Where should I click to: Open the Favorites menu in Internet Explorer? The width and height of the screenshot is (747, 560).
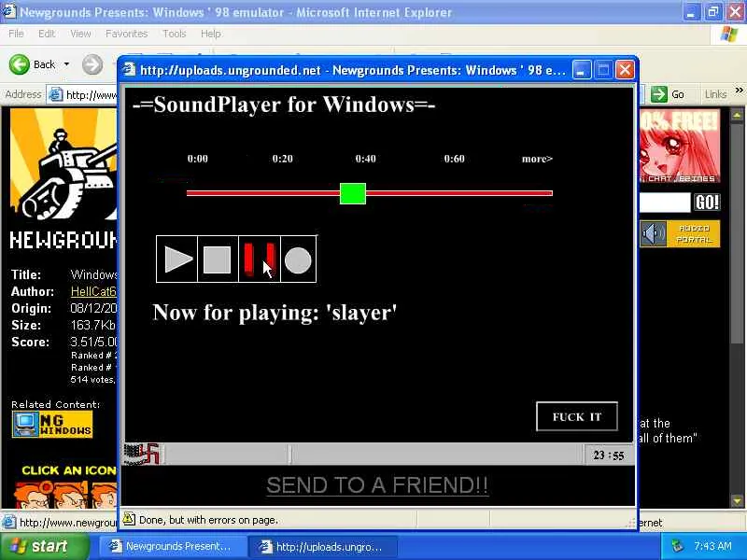pos(126,34)
